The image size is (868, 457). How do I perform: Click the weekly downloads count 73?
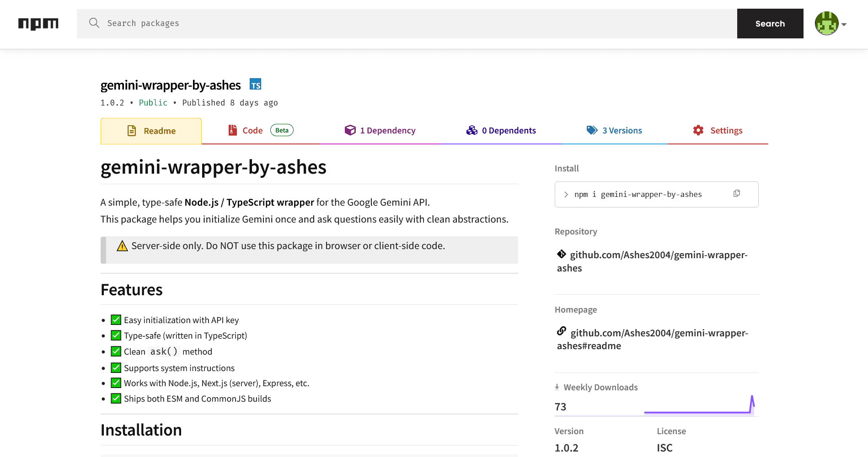click(560, 407)
